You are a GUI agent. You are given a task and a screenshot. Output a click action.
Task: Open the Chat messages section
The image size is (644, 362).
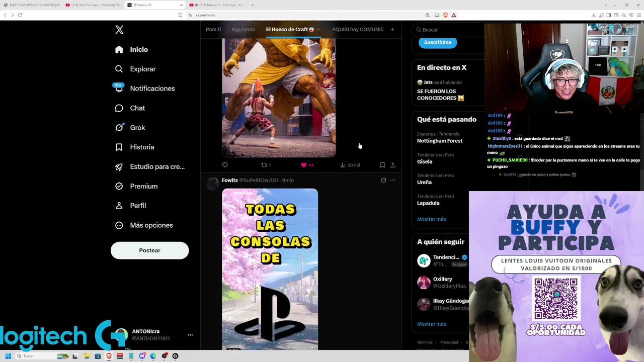pos(130,108)
